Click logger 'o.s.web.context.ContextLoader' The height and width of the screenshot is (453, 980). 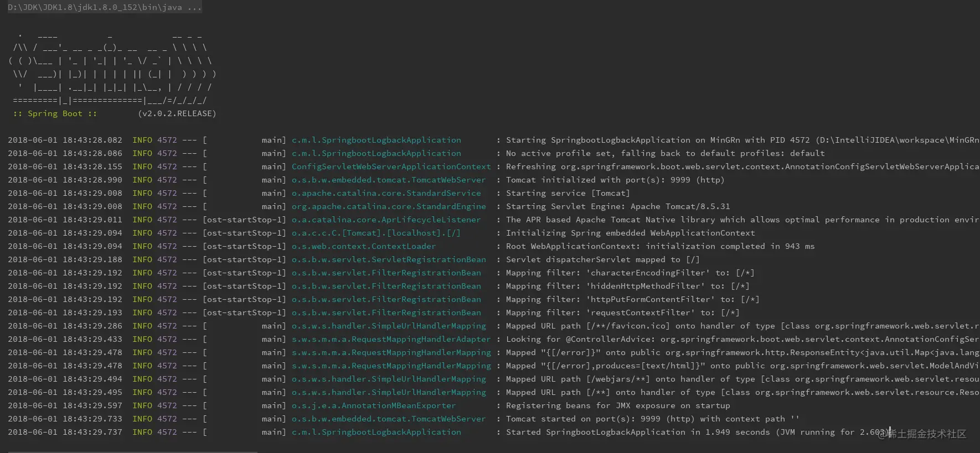(364, 246)
